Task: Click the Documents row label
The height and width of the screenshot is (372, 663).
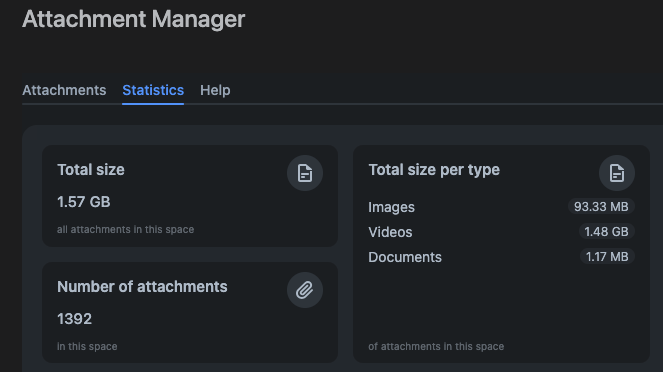Action: coord(405,257)
